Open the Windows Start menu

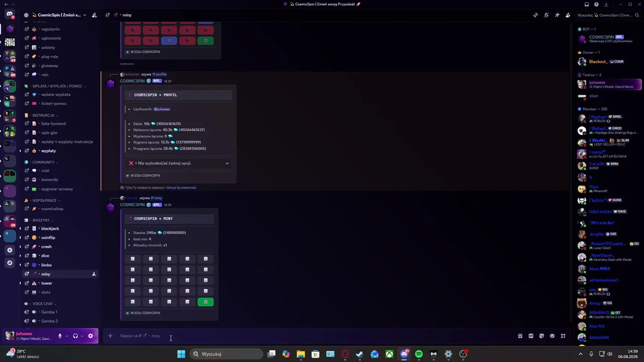181,354
